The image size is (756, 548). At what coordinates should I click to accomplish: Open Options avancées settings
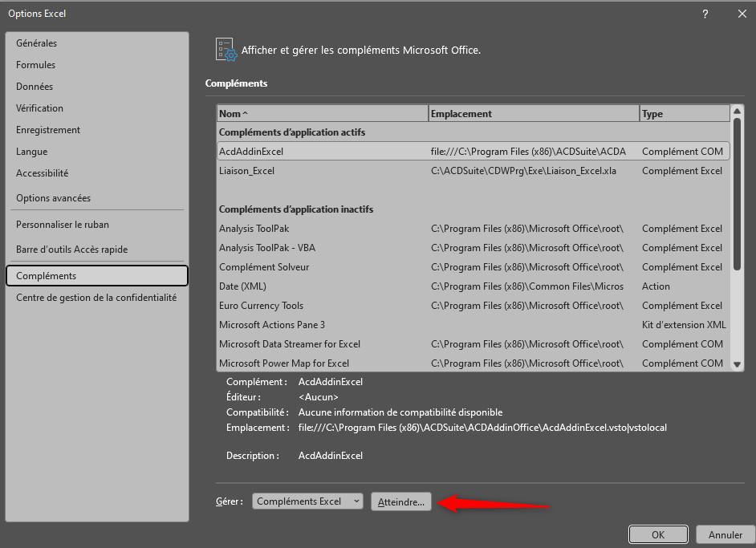(x=54, y=198)
